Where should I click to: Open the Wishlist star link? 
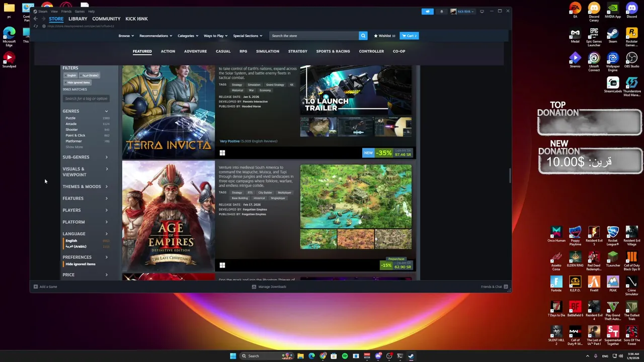tap(384, 36)
